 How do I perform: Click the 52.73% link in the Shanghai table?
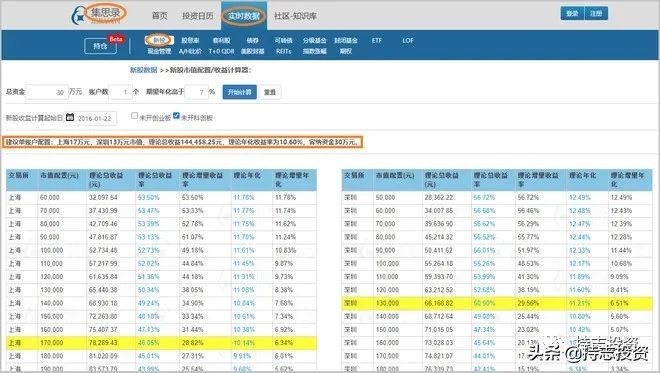(x=148, y=250)
